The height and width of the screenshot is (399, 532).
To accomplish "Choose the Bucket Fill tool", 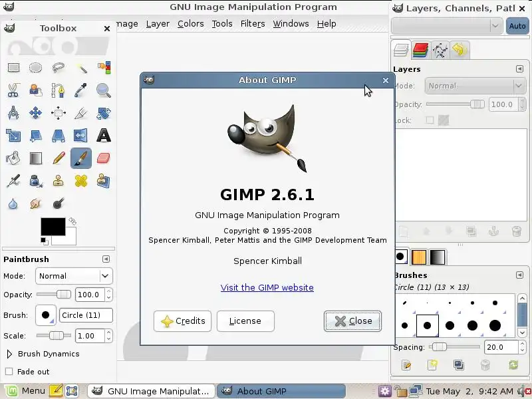I will (x=13, y=158).
